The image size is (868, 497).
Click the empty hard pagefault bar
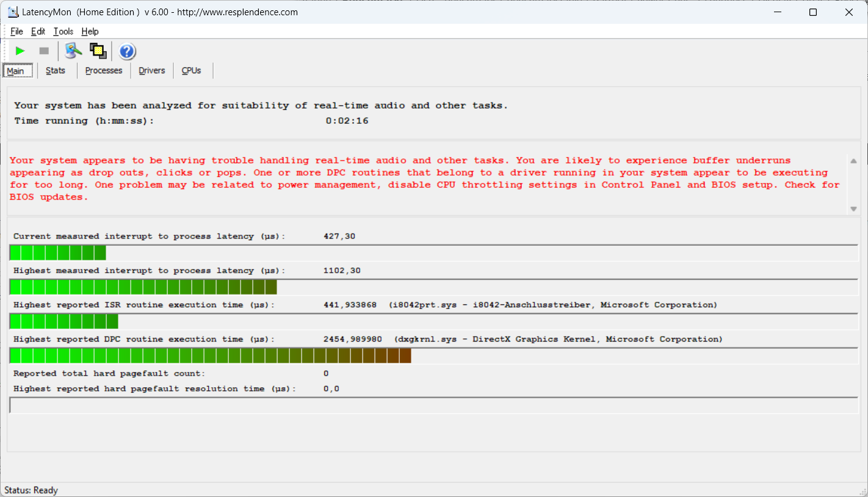coord(434,405)
